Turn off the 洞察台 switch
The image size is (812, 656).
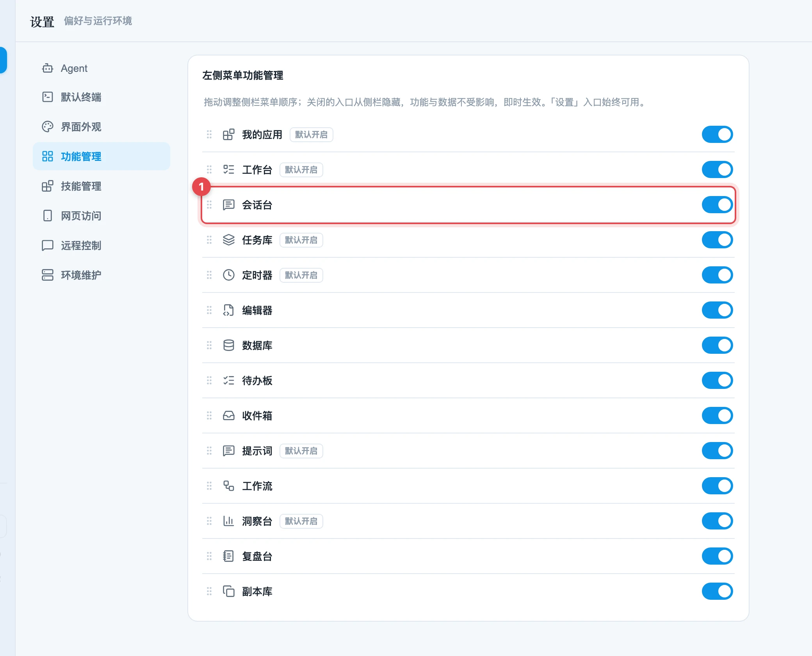point(717,521)
